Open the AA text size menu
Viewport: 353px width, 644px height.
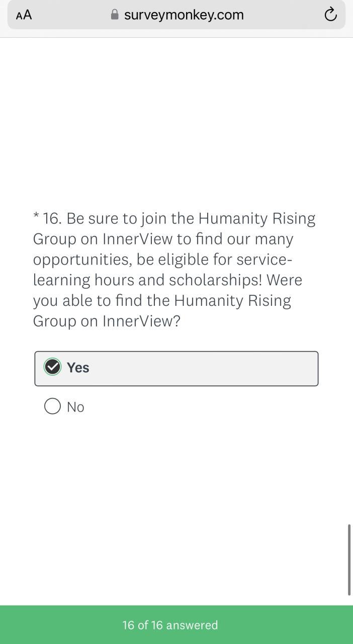[24, 15]
